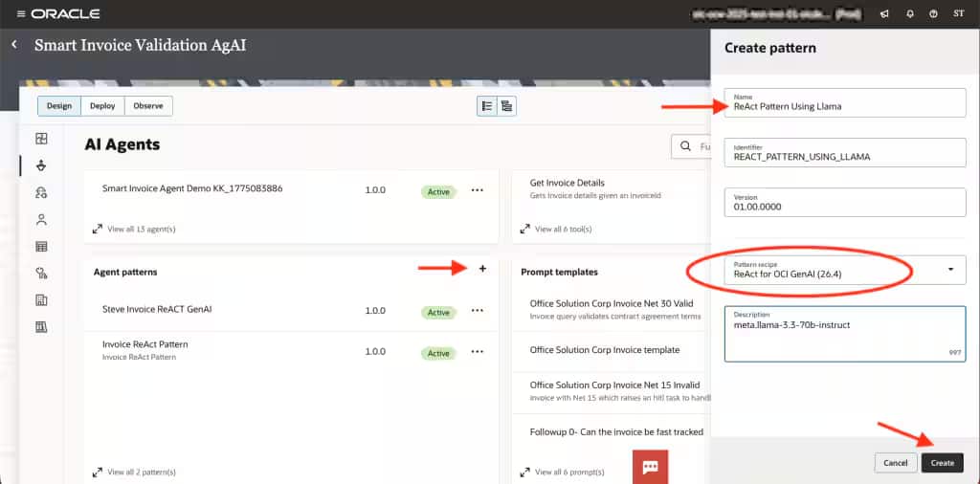This screenshot has height=484, width=980.
Task: Focus the search input field
Action: (691, 146)
